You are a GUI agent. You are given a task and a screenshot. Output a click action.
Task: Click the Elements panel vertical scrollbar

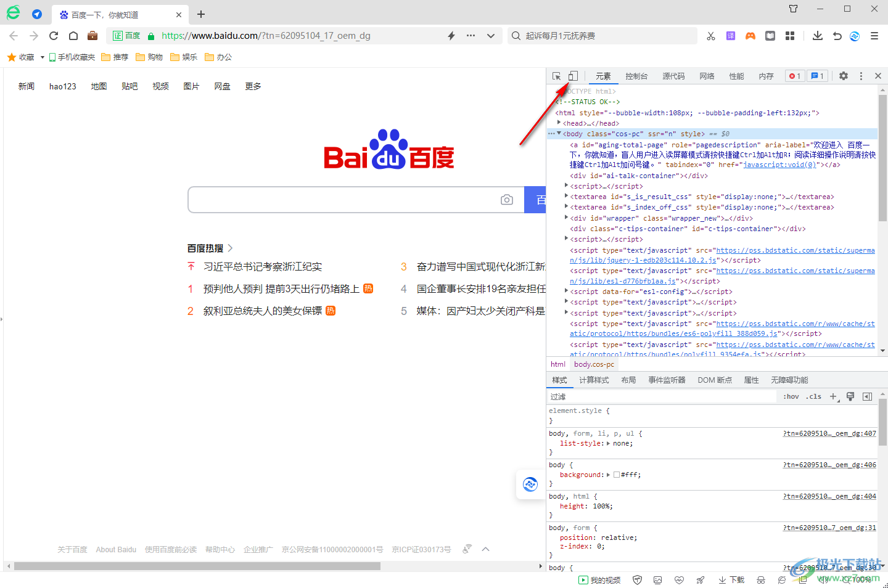click(883, 158)
